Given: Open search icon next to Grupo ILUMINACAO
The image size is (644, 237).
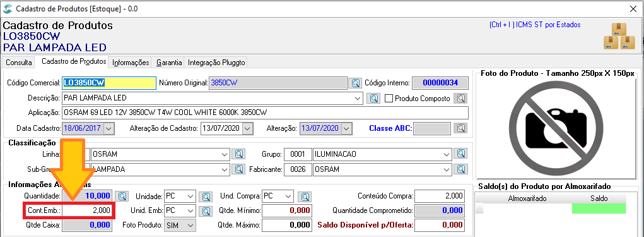Looking at the screenshot, I should tap(462, 154).
